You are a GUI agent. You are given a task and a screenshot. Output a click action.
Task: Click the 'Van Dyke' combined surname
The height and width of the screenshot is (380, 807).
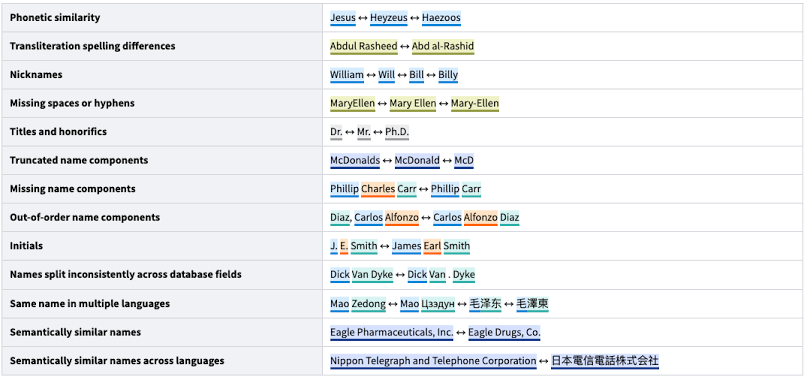(x=372, y=275)
